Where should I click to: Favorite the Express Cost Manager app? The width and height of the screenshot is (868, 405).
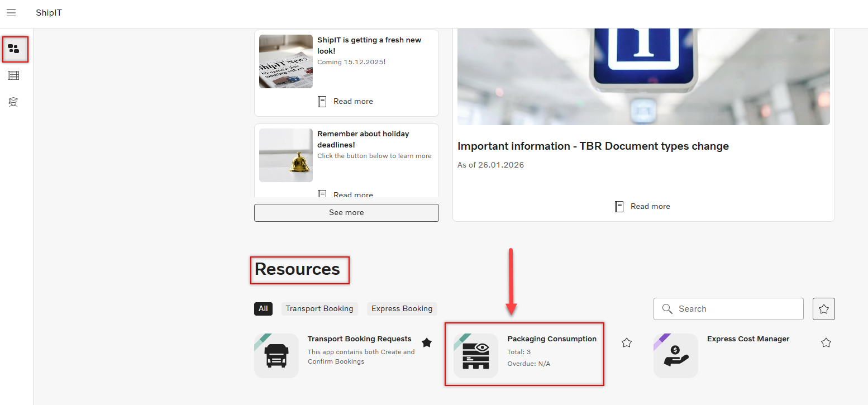click(x=826, y=342)
